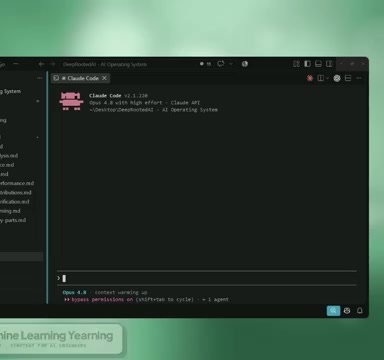
Task: Open the chat bubble icon in title bar
Action: click(221, 64)
